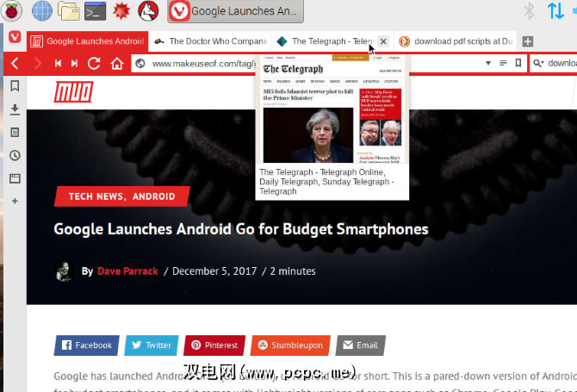Click Dave Parrack's avatar image

[x=65, y=271]
